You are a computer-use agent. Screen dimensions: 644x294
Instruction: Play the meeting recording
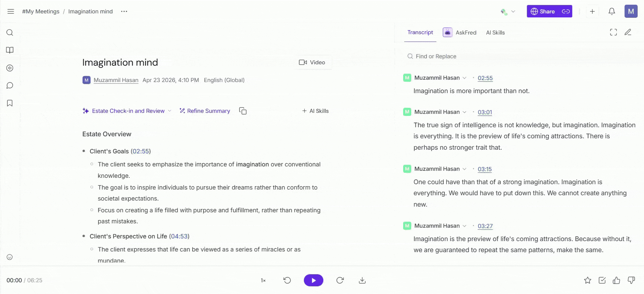click(314, 280)
